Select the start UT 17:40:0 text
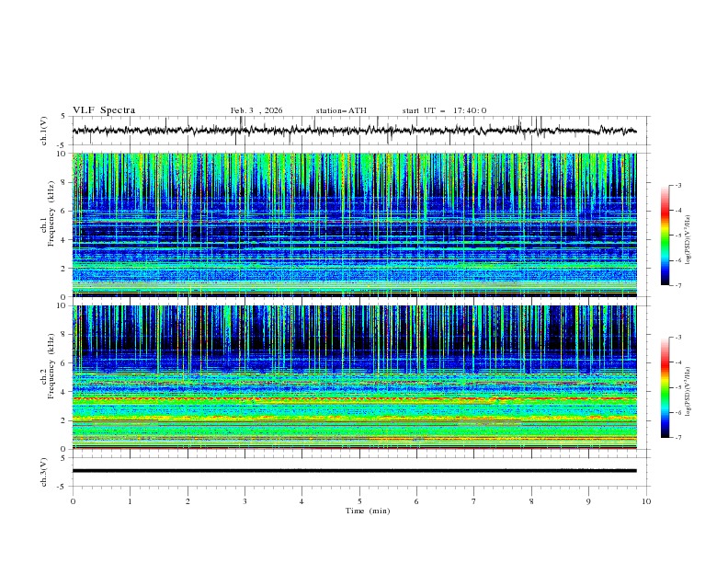Viewport: 728px width, 563px height. pos(444,110)
